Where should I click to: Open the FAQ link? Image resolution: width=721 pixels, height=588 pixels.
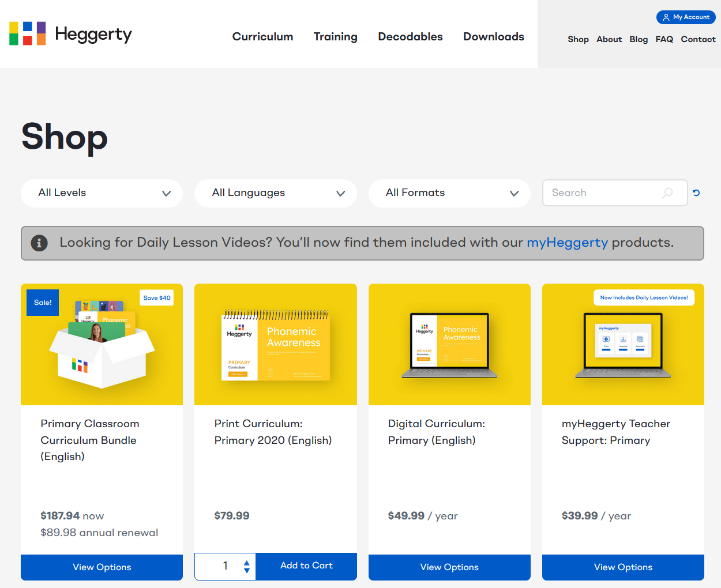(x=664, y=39)
